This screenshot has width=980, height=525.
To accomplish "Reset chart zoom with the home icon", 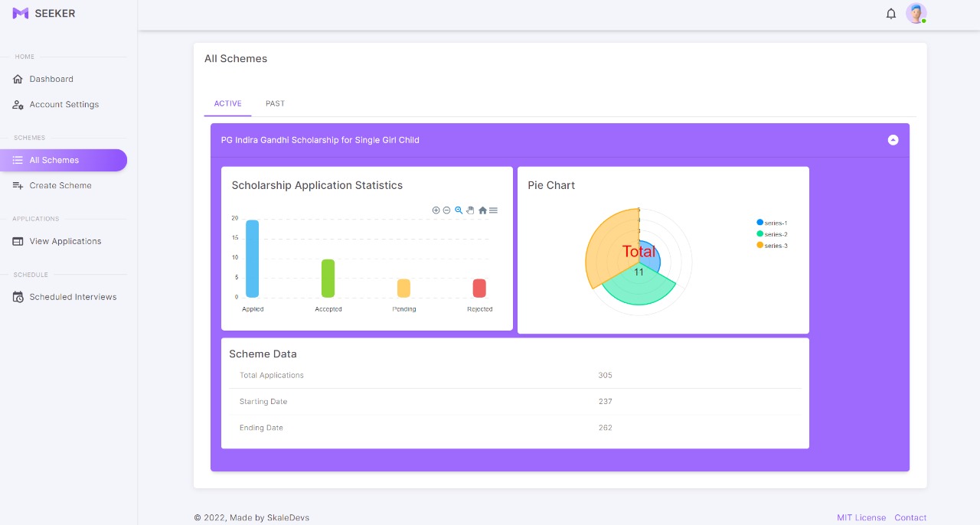I will [x=482, y=210].
